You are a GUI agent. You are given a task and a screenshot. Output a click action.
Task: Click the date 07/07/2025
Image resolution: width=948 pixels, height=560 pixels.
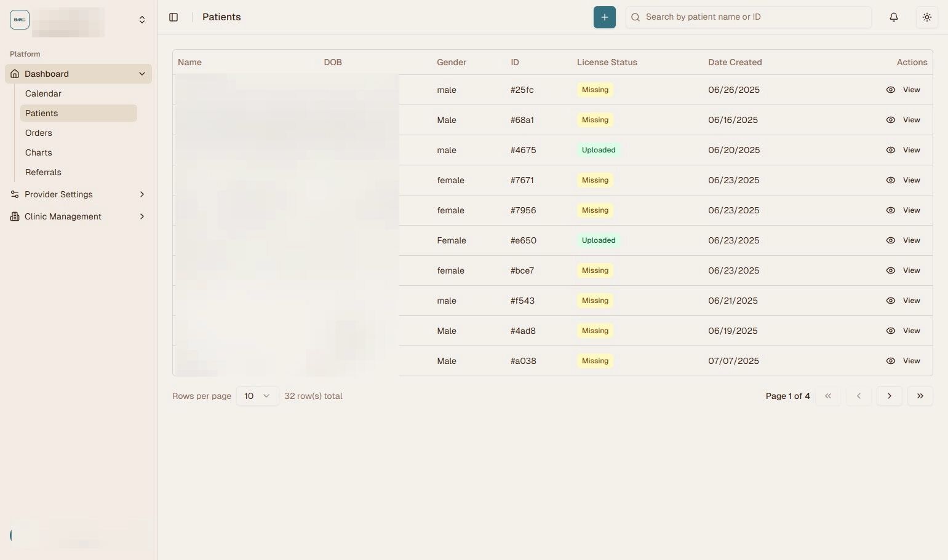[733, 361]
